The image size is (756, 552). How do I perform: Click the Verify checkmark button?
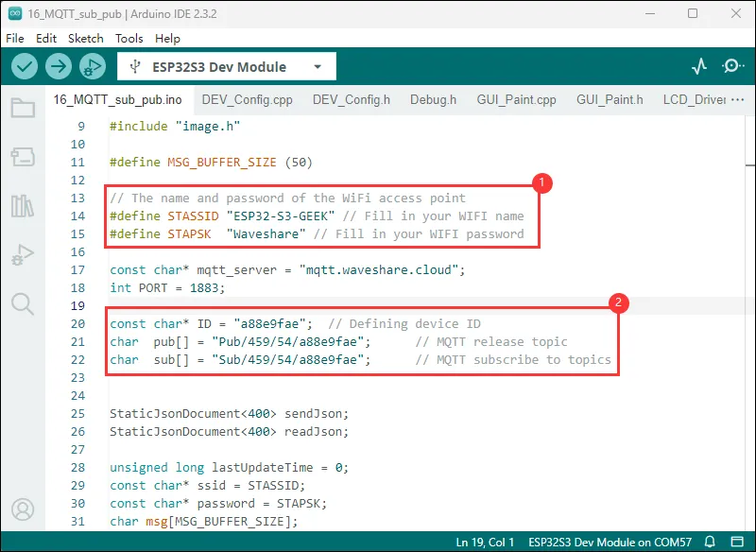[x=25, y=66]
